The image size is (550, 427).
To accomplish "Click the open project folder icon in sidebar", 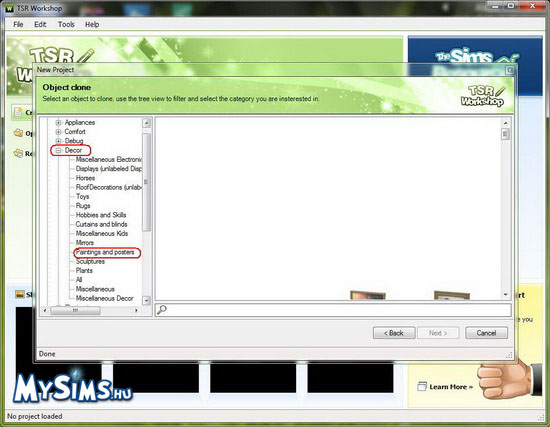I will point(18,133).
